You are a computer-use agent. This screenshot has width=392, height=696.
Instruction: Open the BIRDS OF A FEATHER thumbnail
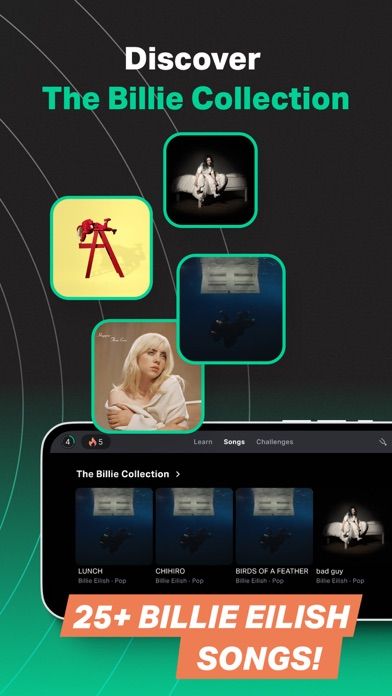(x=274, y=526)
